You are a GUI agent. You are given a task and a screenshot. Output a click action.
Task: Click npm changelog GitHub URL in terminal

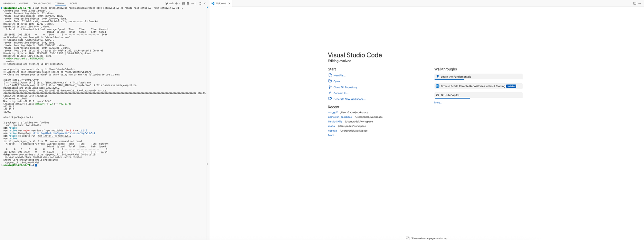[x=64, y=133]
